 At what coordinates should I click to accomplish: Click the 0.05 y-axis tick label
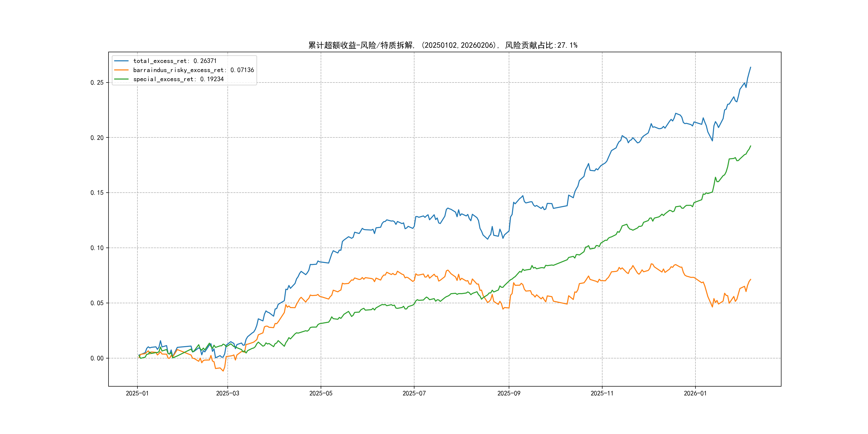[97, 303]
